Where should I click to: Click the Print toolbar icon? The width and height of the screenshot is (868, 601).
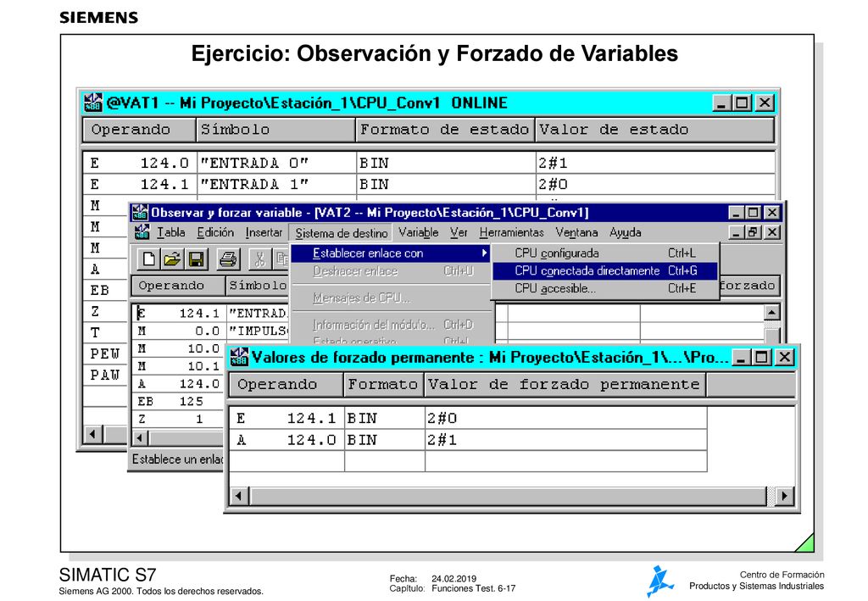pyautogui.click(x=227, y=259)
